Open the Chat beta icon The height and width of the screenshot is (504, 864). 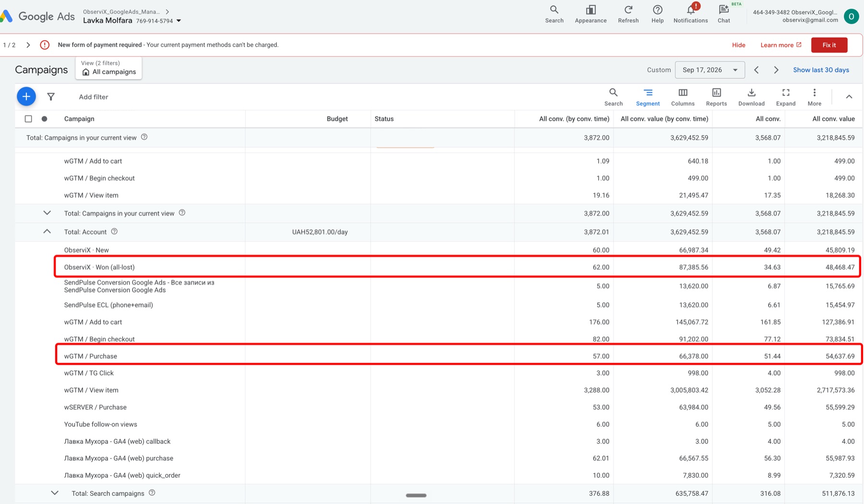tap(723, 14)
